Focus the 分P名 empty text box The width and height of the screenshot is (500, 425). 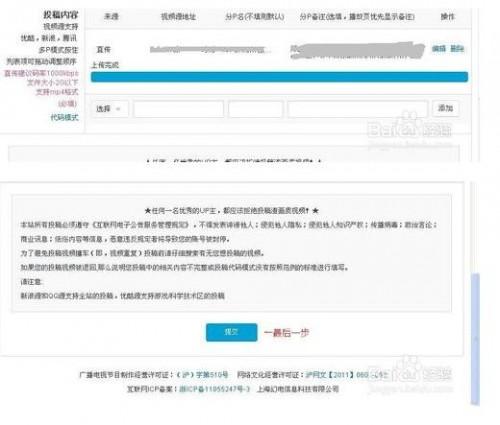coord(256,109)
